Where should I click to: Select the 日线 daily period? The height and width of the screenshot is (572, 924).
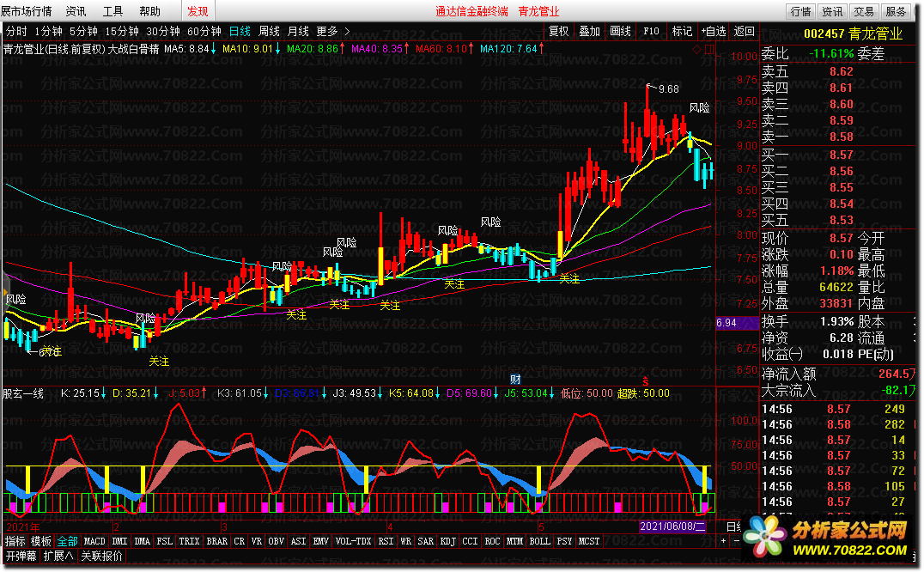[x=240, y=31]
